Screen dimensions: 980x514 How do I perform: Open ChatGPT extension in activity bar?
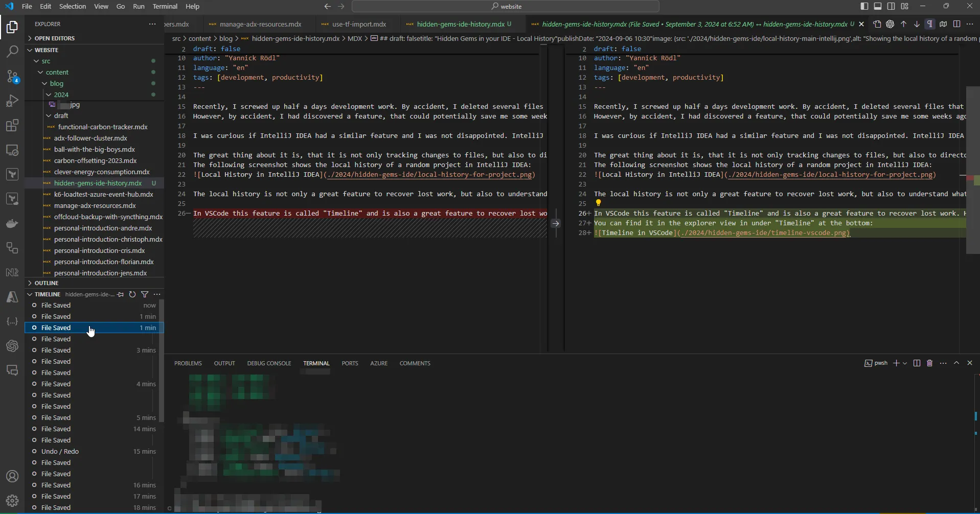pos(12,346)
